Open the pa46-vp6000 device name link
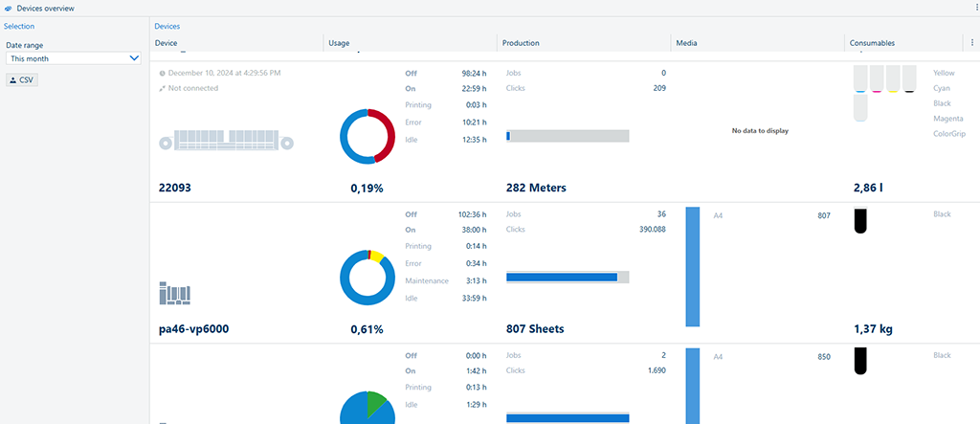Viewport: 980px width, 424px height. click(193, 329)
